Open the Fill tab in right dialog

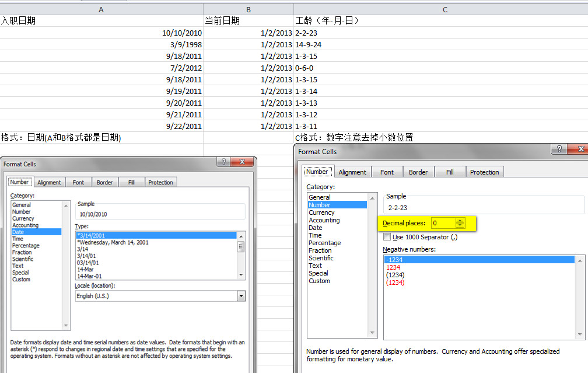point(450,172)
